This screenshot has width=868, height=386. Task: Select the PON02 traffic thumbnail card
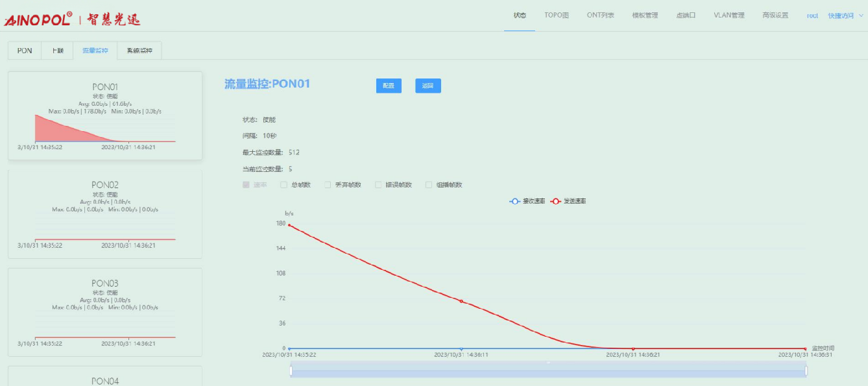(105, 214)
